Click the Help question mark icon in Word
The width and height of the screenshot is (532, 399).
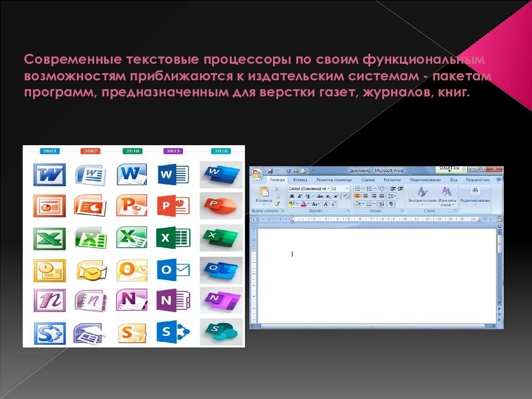(x=498, y=179)
